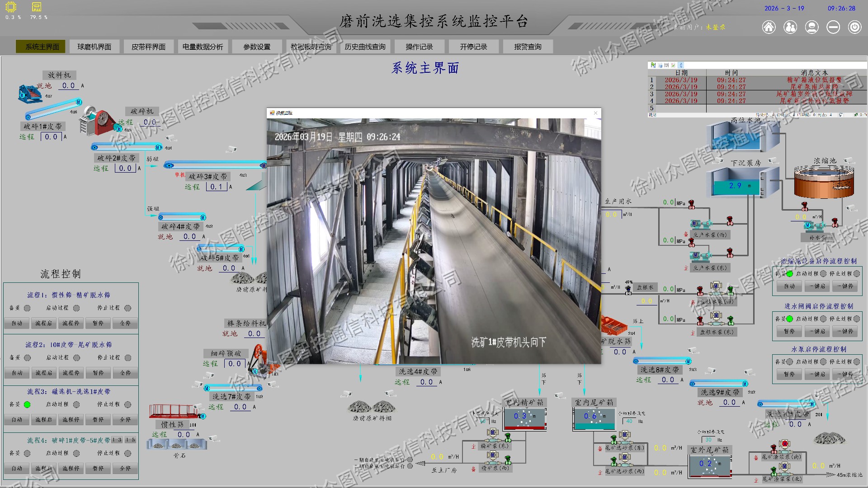This screenshot has width=868, height=488.
Task: Click the 生产水泵(西) pump icon
Action: (x=700, y=224)
